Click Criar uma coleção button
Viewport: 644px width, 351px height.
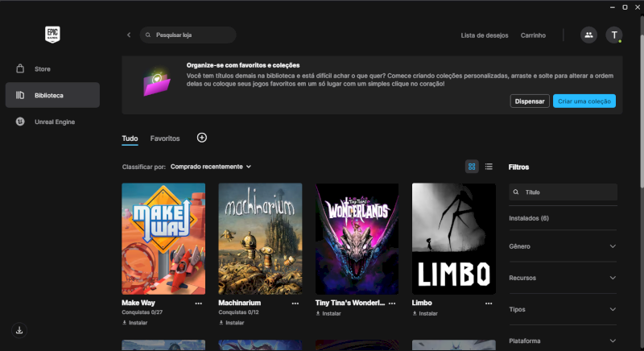pos(584,101)
